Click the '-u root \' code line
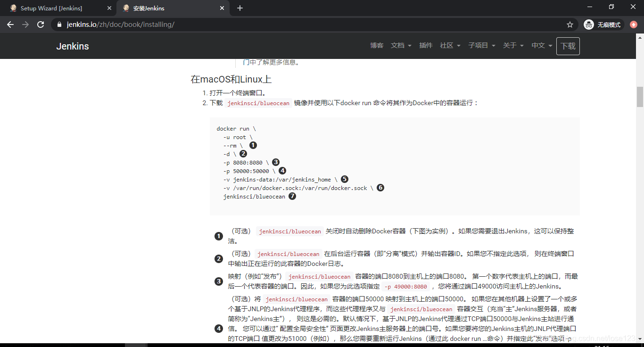 click(x=238, y=137)
